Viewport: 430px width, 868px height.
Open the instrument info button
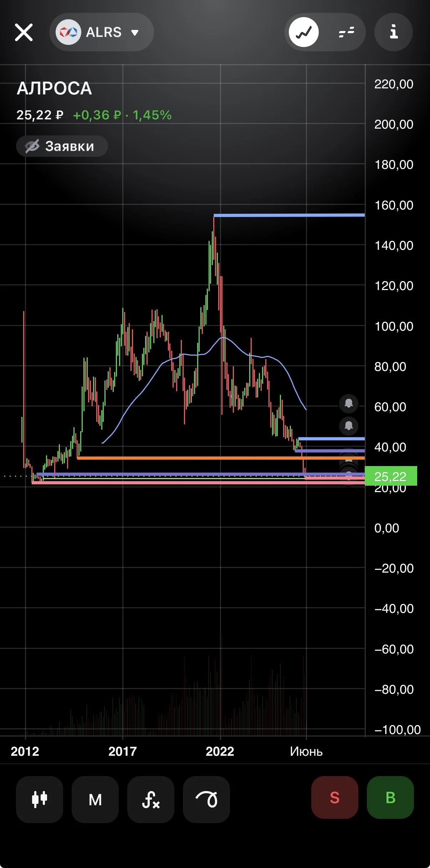pos(394,32)
